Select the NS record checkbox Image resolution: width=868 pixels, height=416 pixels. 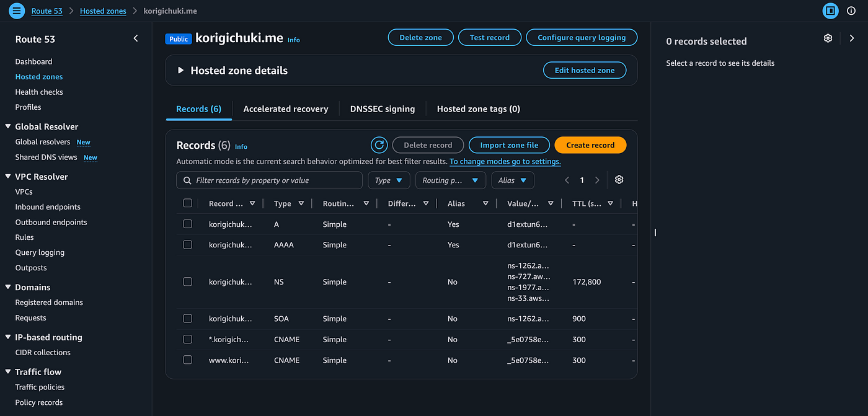188,282
